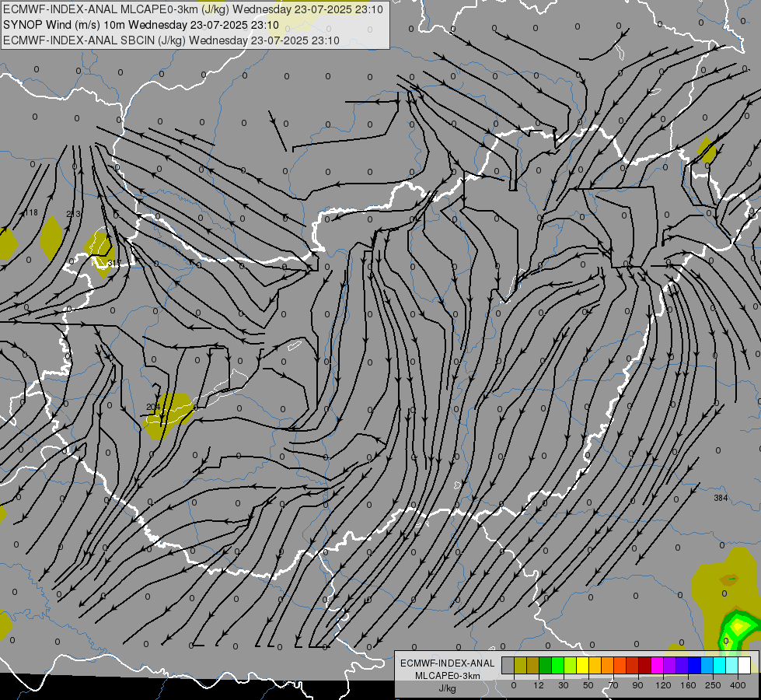
Task: Click the legend scale value 70
Action: tap(613, 685)
